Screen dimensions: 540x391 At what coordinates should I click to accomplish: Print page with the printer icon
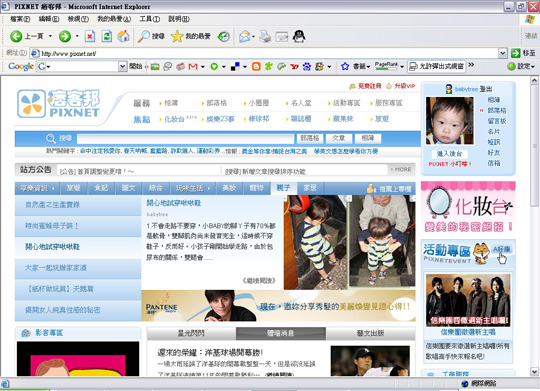(x=265, y=36)
